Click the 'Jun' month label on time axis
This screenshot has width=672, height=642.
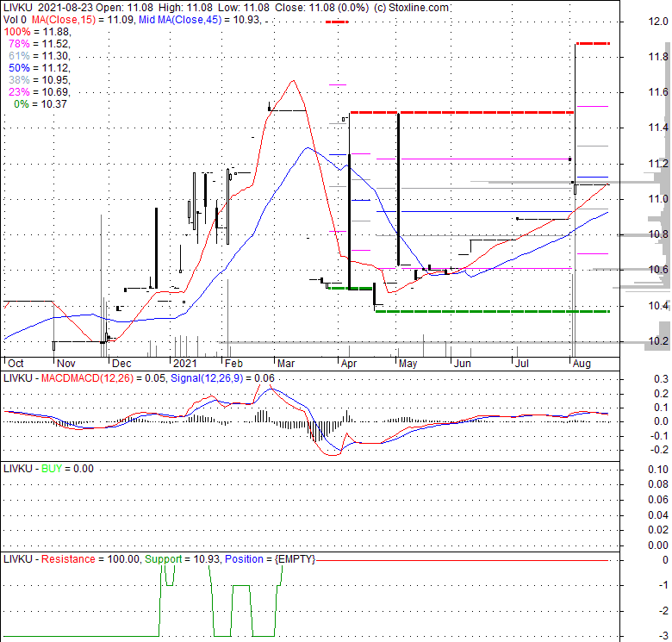point(463,364)
